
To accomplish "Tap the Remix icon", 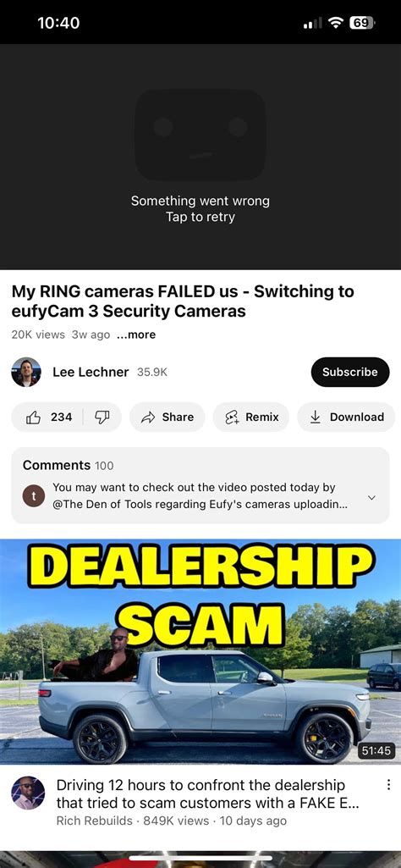I will tap(231, 417).
